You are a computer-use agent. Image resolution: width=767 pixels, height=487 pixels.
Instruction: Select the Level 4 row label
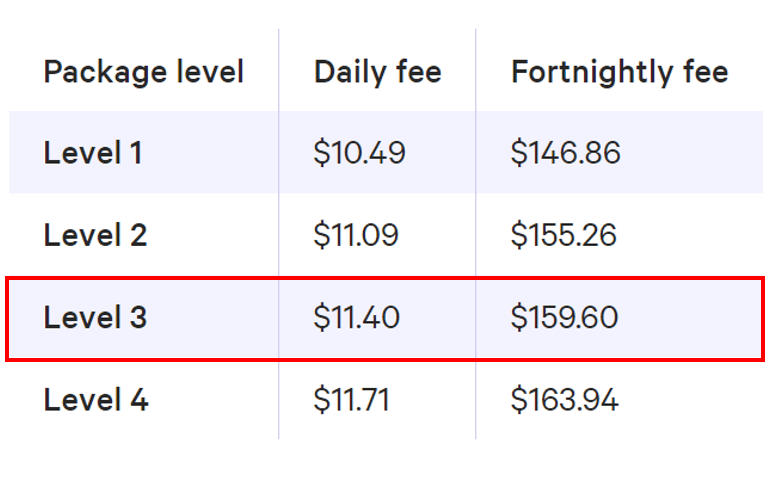[x=96, y=399]
